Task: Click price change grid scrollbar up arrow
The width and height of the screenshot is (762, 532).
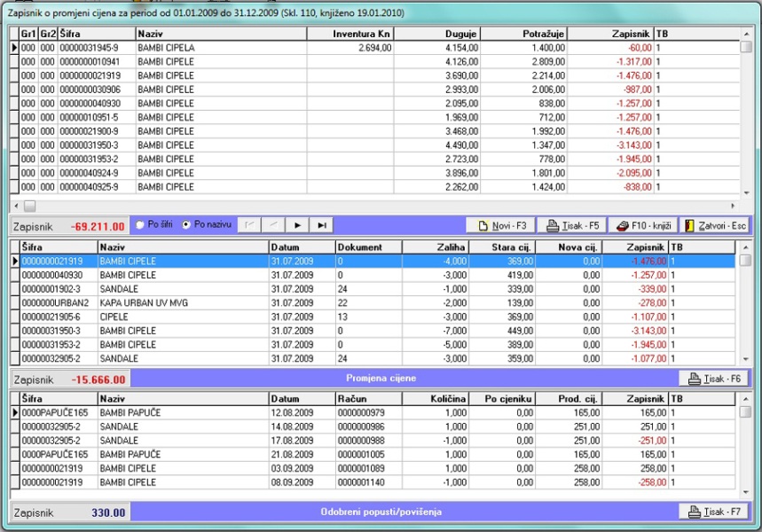Action: tap(746, 247)
